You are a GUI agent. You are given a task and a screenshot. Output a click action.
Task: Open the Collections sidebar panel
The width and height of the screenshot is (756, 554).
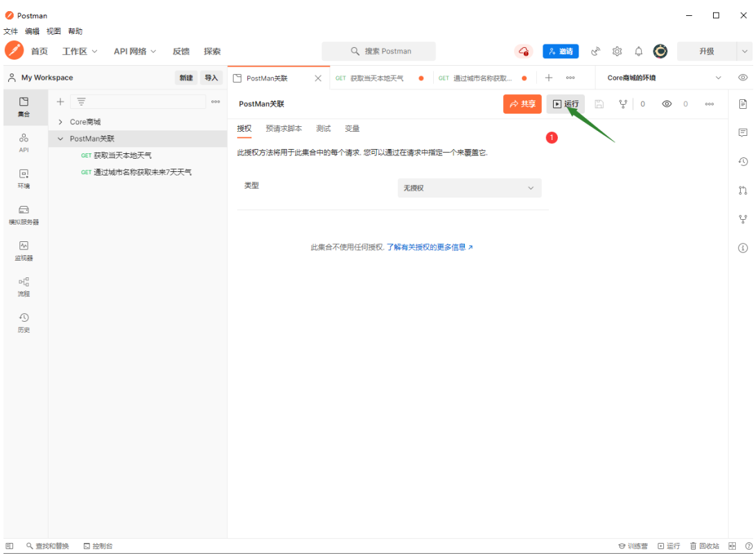pos(24,107)
